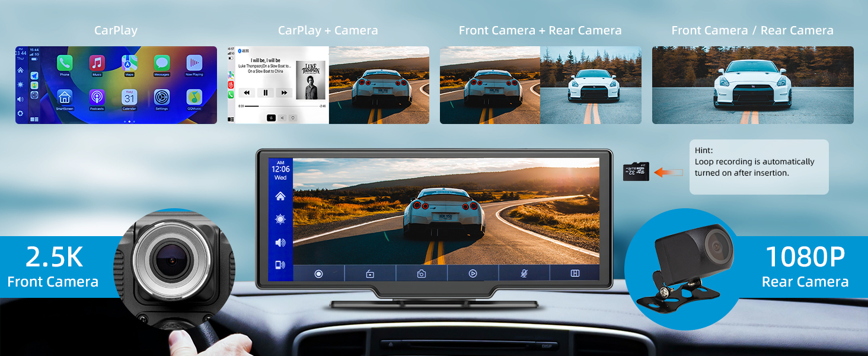Pause the currently playing song
Viewport: 868px width, 356px height.
266,93
